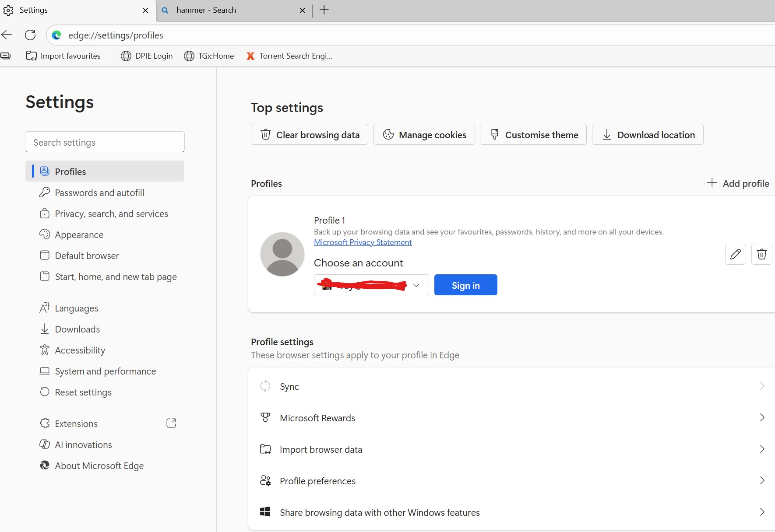
Task: Click the Profile 1 avatar picture
Action: pos(282,254)
